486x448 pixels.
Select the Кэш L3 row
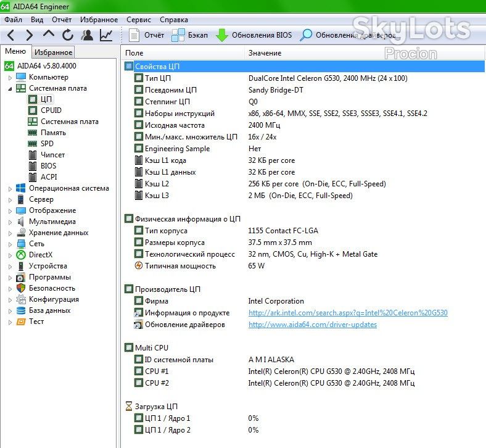[303, 196]
